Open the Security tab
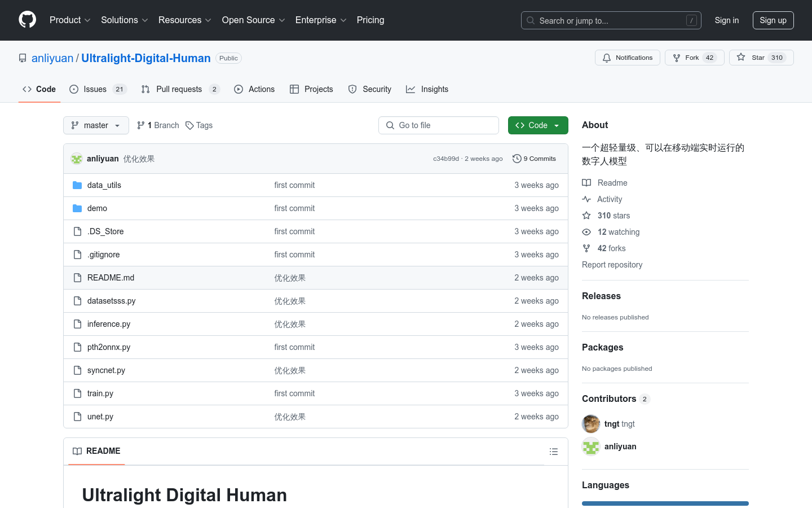The image size is (812, 508). (370, 89)
